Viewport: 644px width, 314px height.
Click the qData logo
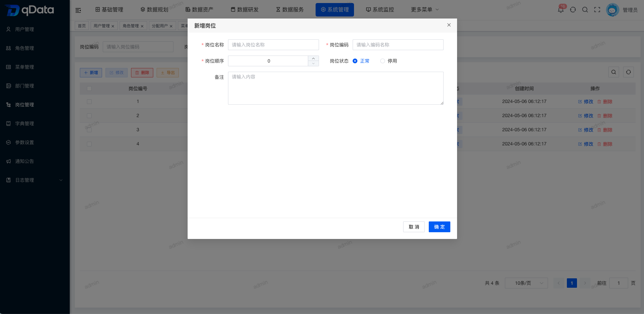30,10
